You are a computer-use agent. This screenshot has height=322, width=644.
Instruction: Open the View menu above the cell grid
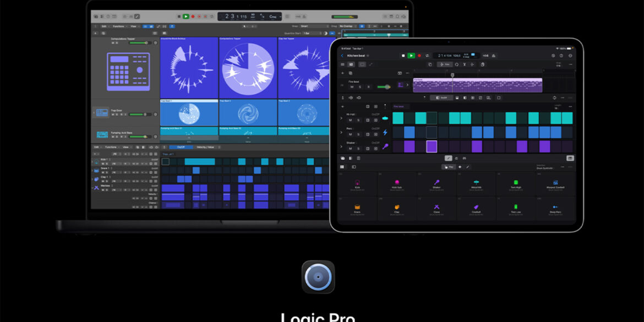coord(133,26)
